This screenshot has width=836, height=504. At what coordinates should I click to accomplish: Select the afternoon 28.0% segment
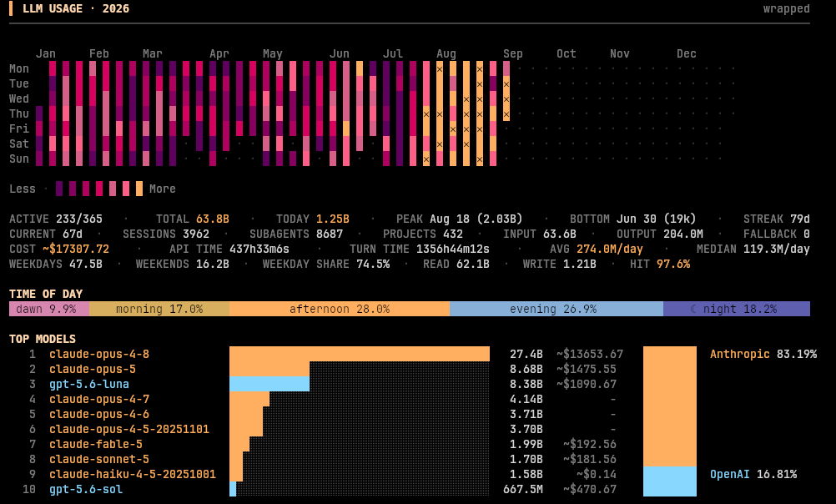pyautogui.click(x=340, y=309)
